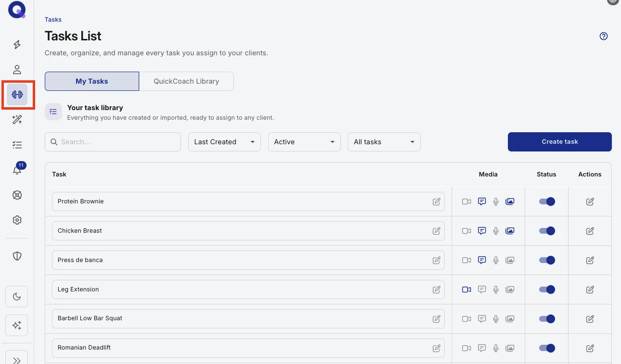Screen dimensions: 621x364
Task: Edit action icon for Chicken Breast row
Action: (590, 231)
